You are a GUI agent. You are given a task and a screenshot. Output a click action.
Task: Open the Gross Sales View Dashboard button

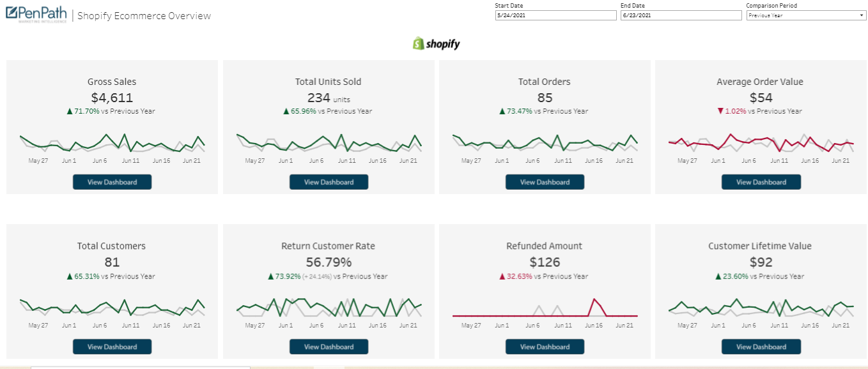tap(112, 182)
